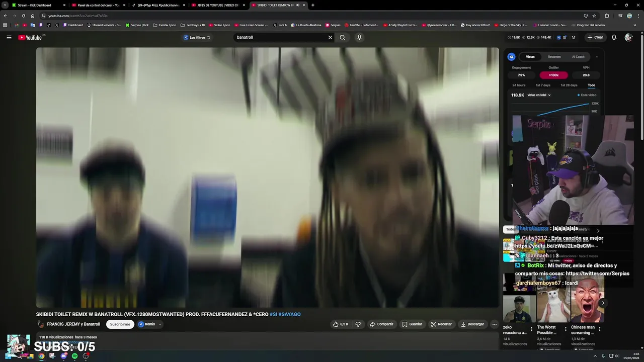Select the 1st 7 days range
The image size is (644, 362).
pos(543,85)
